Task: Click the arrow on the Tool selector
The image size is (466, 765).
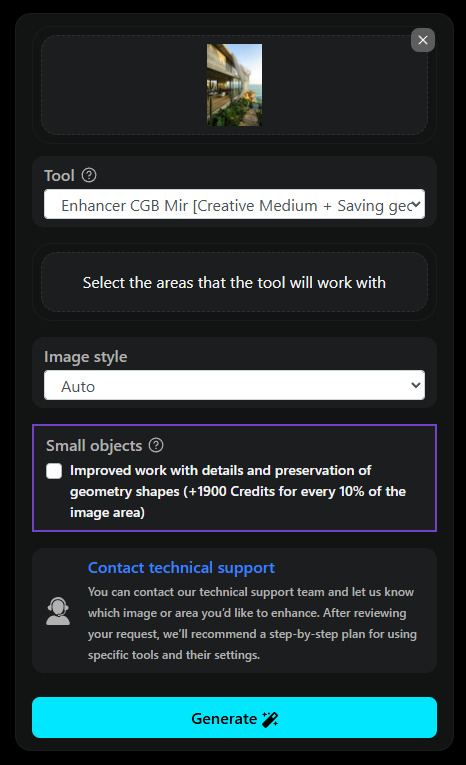Action: click(416, 204)
